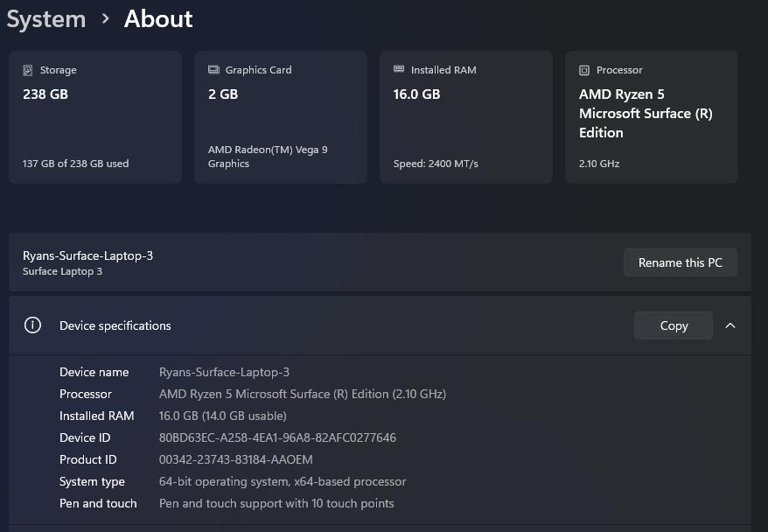
Task: Click the Device ID value string
Action: (x=277, y=437)
